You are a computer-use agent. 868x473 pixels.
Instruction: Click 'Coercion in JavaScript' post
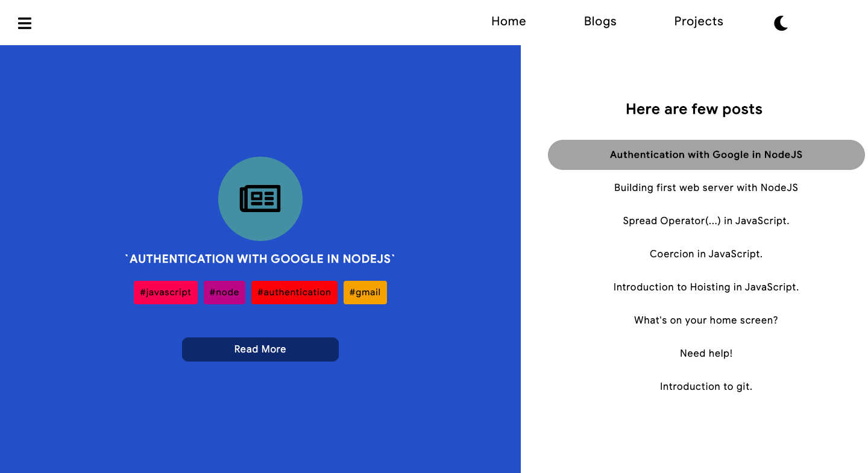click(x=706, y=254)
